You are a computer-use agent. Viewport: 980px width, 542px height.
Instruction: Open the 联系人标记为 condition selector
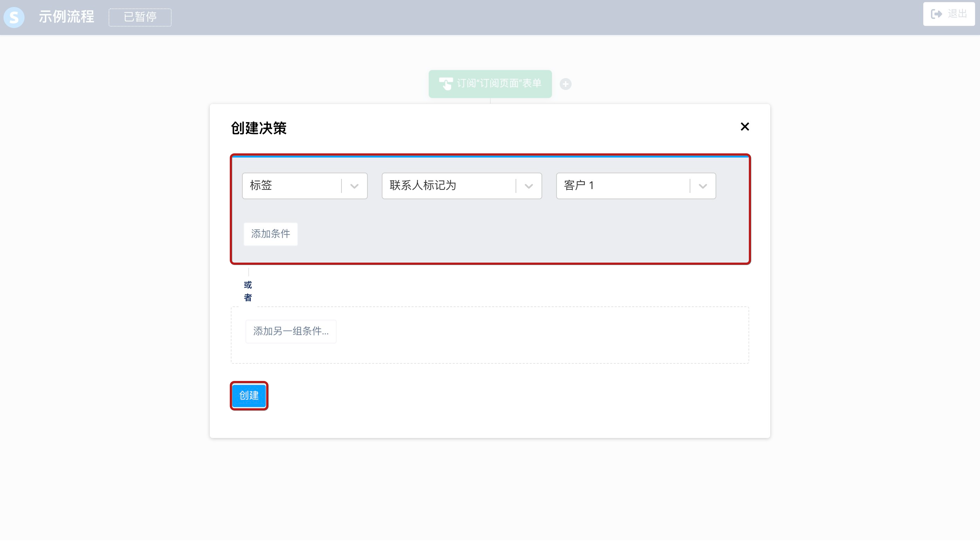point(448,186)
